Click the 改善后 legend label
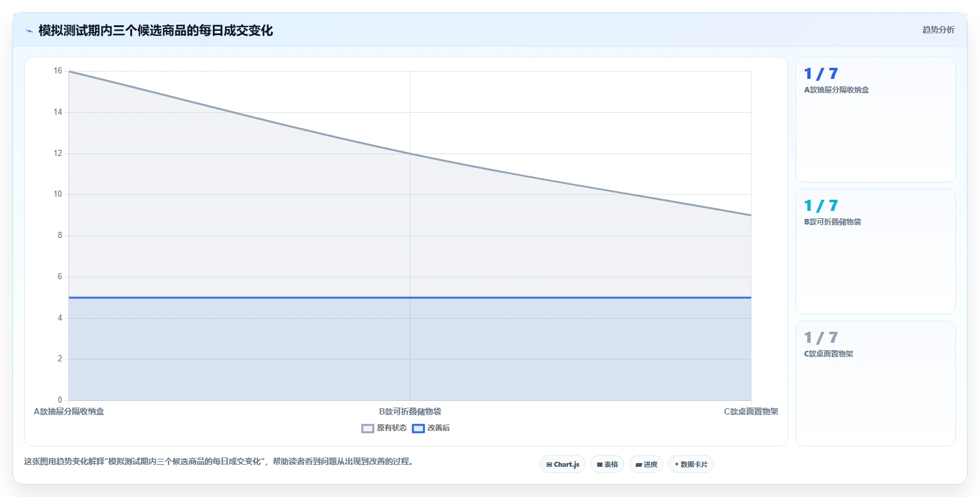The image size is (980, 497). tap(439, 428)
